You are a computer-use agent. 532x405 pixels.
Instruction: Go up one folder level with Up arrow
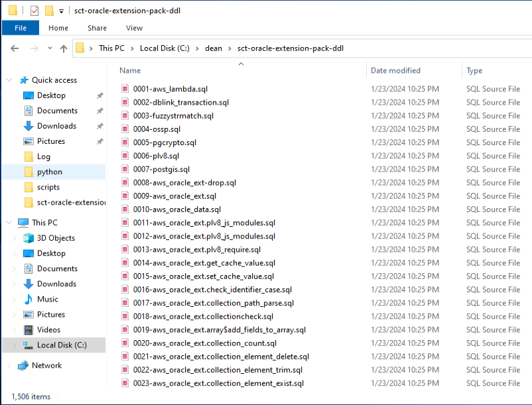[x=64, y=48]
